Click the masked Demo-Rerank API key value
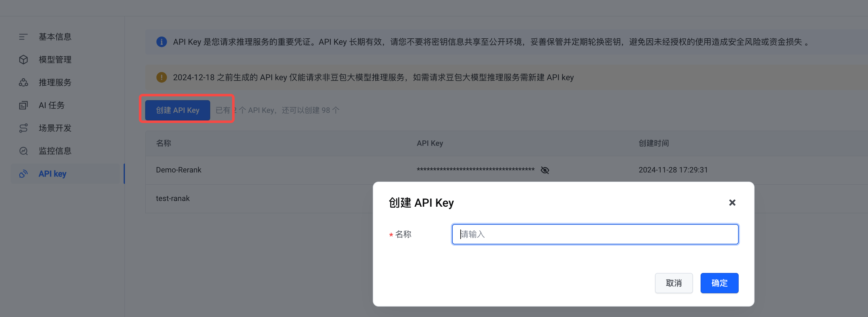868x317 pixels. coord(476,170)
